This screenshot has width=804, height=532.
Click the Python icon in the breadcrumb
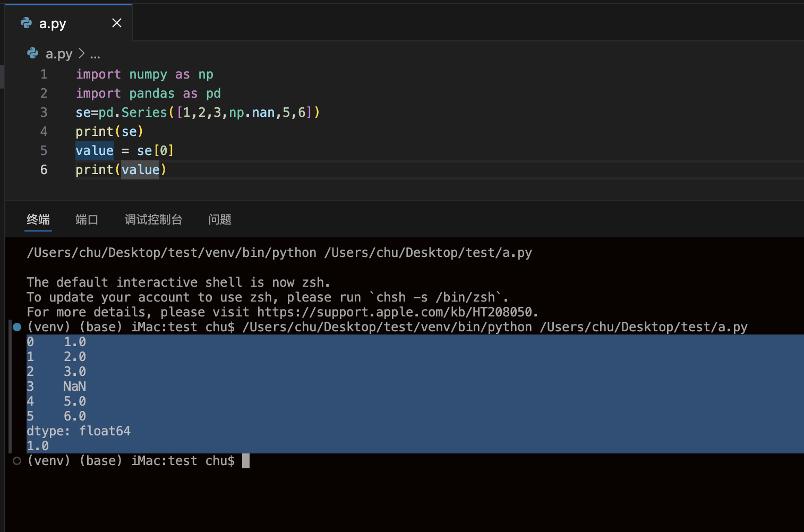click(33, 54)
